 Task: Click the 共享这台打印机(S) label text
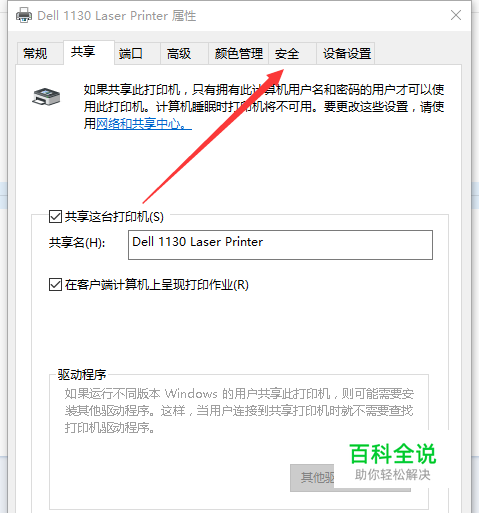tap(114, 217)
